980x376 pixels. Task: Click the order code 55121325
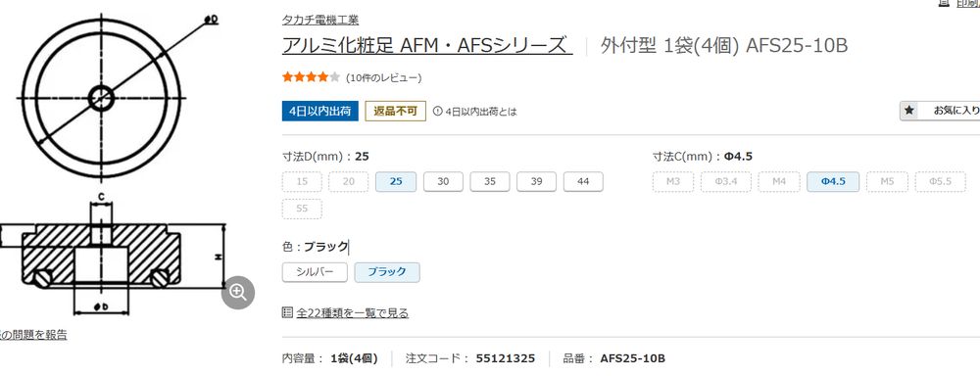coord(505,358)
